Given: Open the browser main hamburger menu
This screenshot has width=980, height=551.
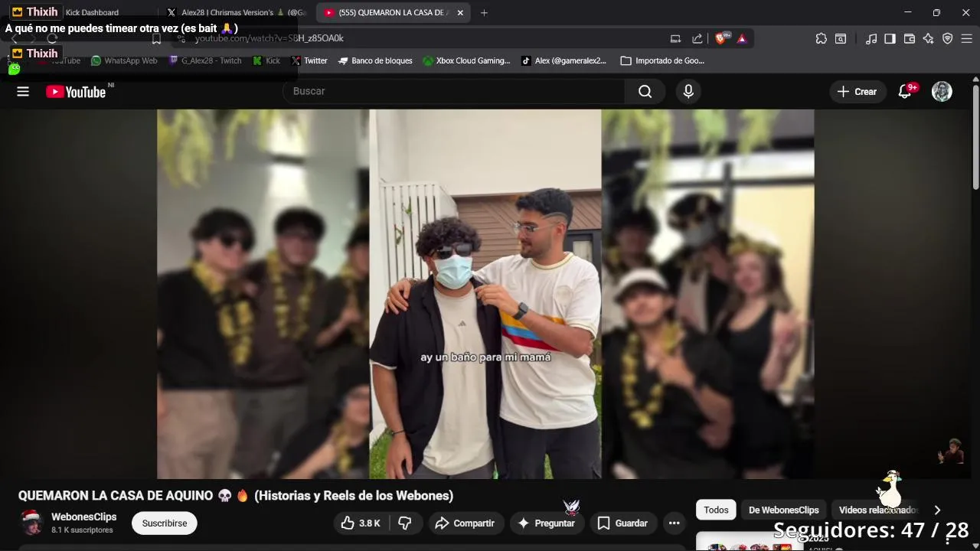Looking at the screenshot, I should coord(966,38).
